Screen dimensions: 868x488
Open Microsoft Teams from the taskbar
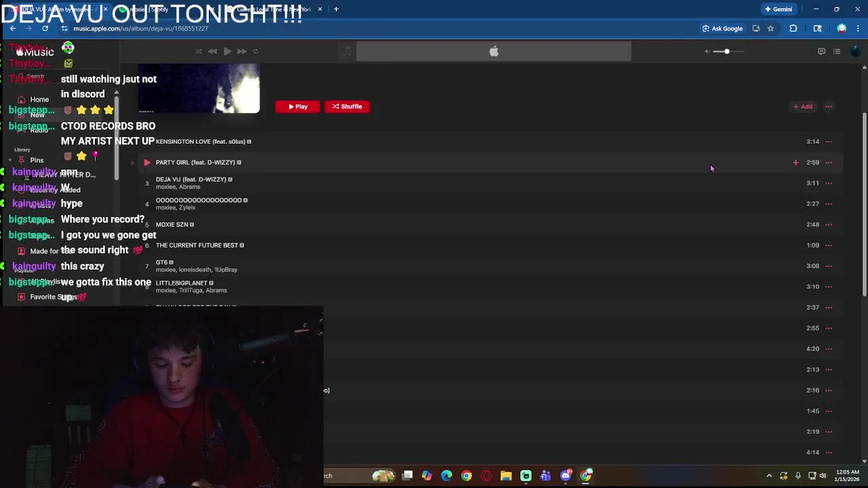(x=545, y=476)
